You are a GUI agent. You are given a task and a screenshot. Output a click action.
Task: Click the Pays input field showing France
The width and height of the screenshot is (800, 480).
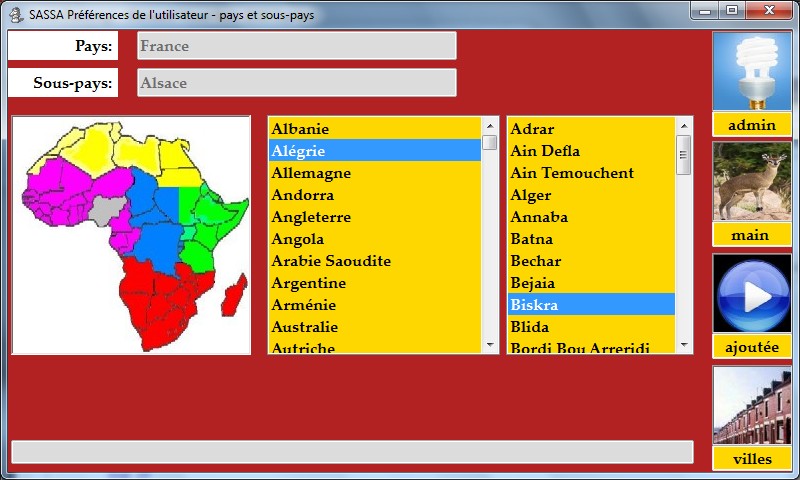[296, 46]
